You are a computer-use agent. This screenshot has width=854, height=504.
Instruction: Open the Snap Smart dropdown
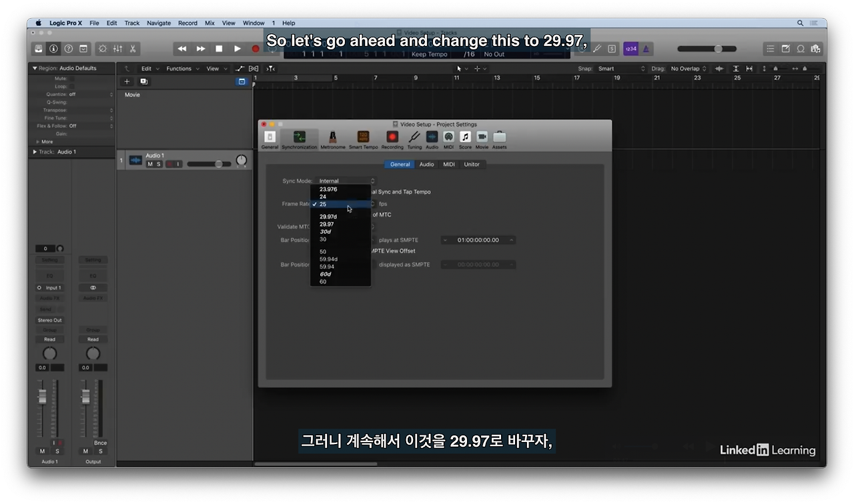[622, 69]
